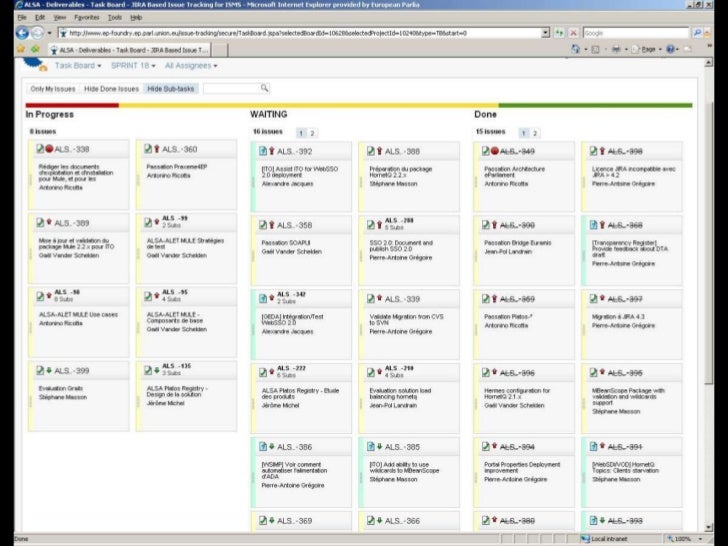Click priority icon on ALS-389 card
728x546 pixels.
[49, 222]
